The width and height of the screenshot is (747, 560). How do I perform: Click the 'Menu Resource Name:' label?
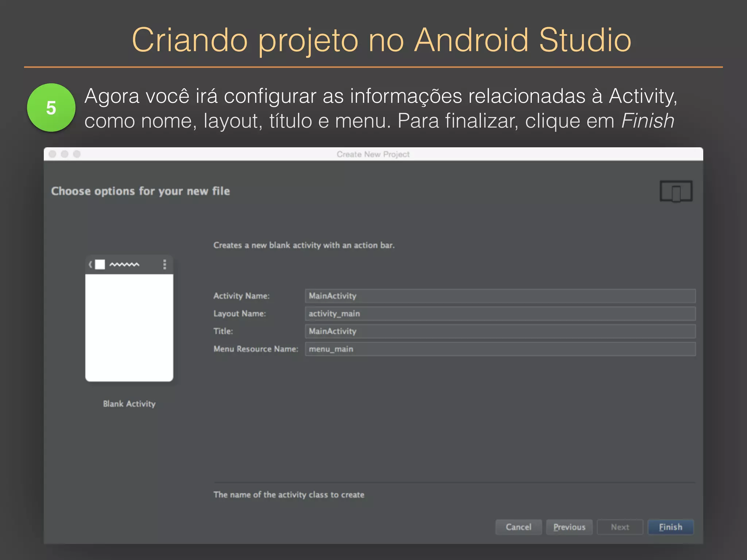point(256,349)
